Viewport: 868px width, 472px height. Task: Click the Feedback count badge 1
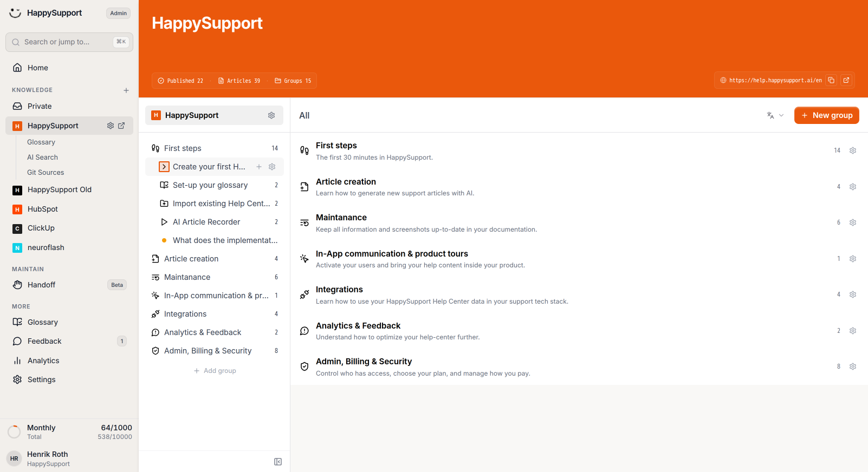pos(122,341)
